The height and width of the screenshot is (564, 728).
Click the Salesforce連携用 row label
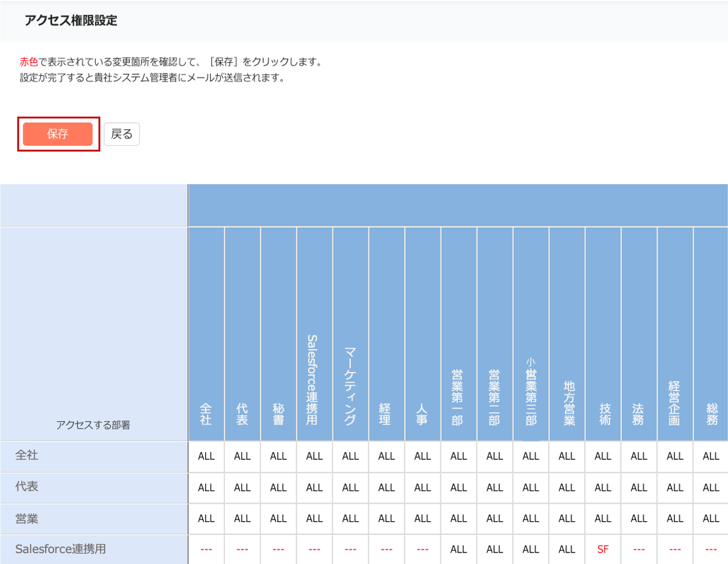tap(61, 549)
